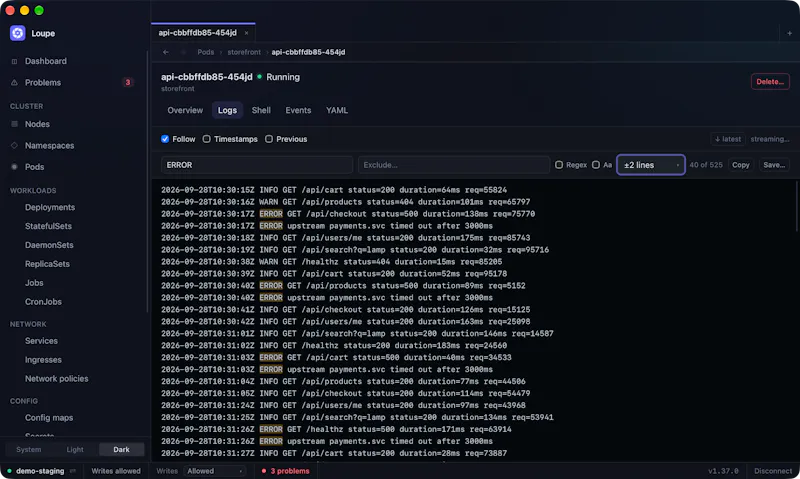Open CronJobs in the sidebar
800x479 pixels.
pos(43,301)
